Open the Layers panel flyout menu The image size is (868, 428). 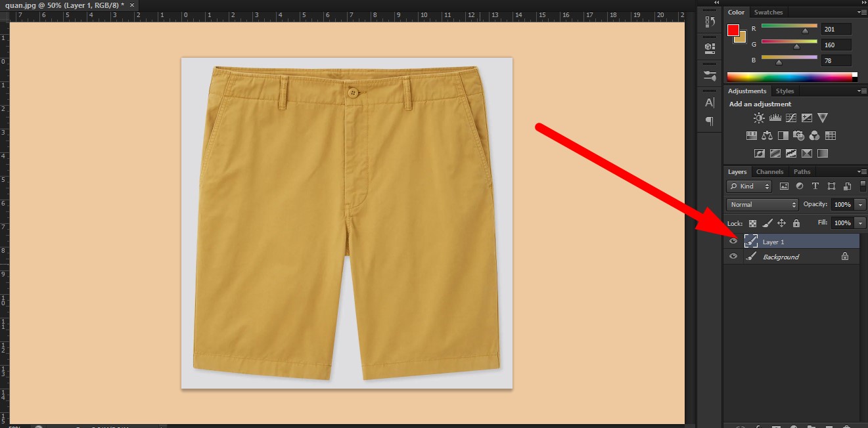pos(863,171)
